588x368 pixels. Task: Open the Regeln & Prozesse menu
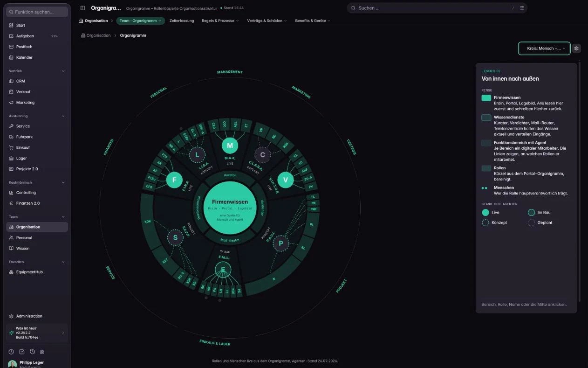pos(220,21)
